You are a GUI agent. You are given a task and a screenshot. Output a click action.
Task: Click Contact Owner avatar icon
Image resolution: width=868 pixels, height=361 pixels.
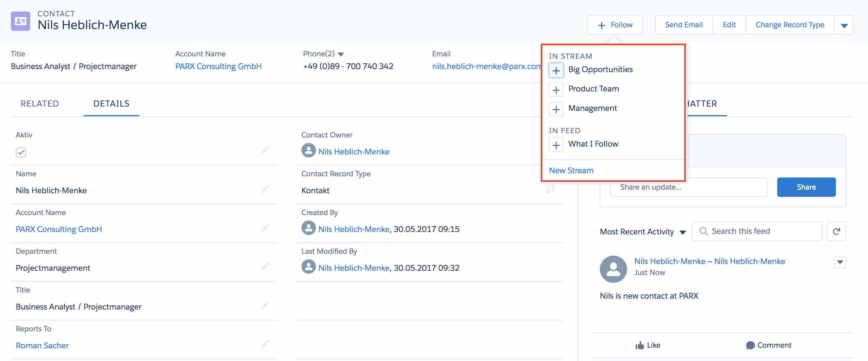(x=308, y=151)
